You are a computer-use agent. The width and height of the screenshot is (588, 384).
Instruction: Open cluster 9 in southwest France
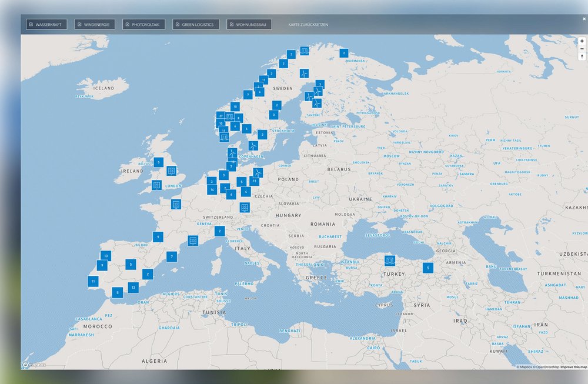tap(158, 236)
